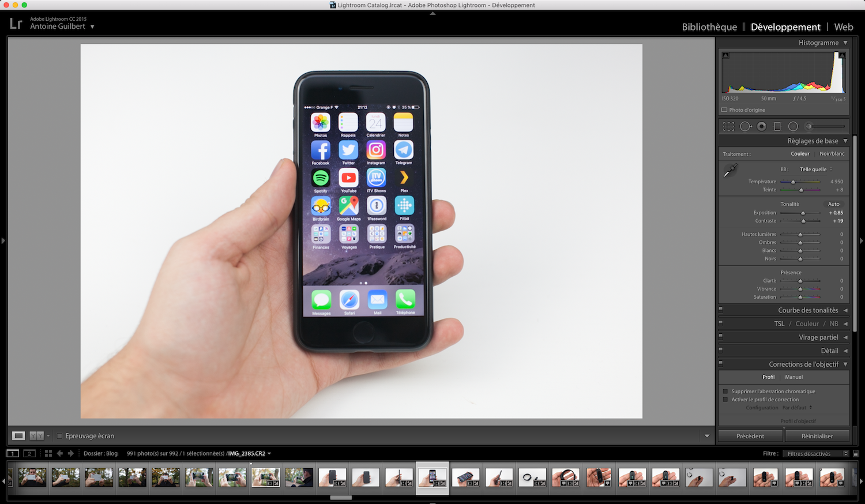Select the spot removal tool
The image size is (865, 504).
746,126
